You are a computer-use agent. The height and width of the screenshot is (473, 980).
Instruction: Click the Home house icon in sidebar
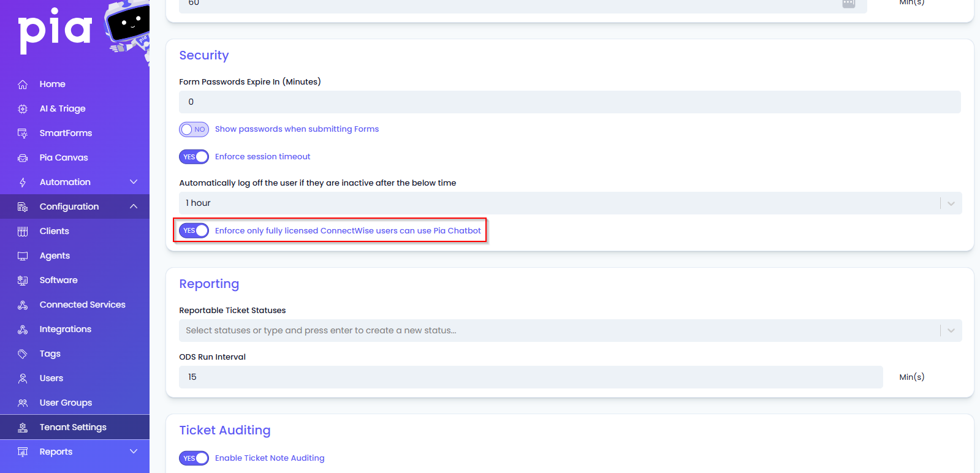(x=23, y=84)
